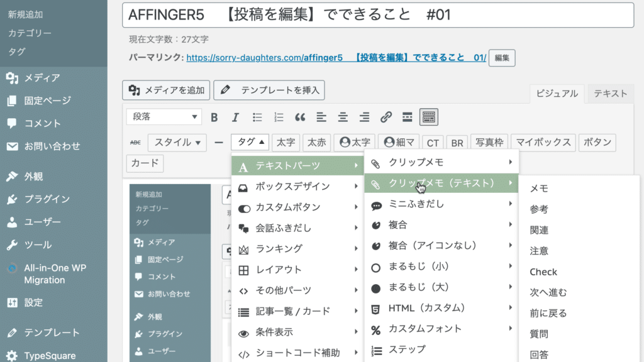Click the italic formatting icon
The image size is (644, 362).
coord(235,117)
